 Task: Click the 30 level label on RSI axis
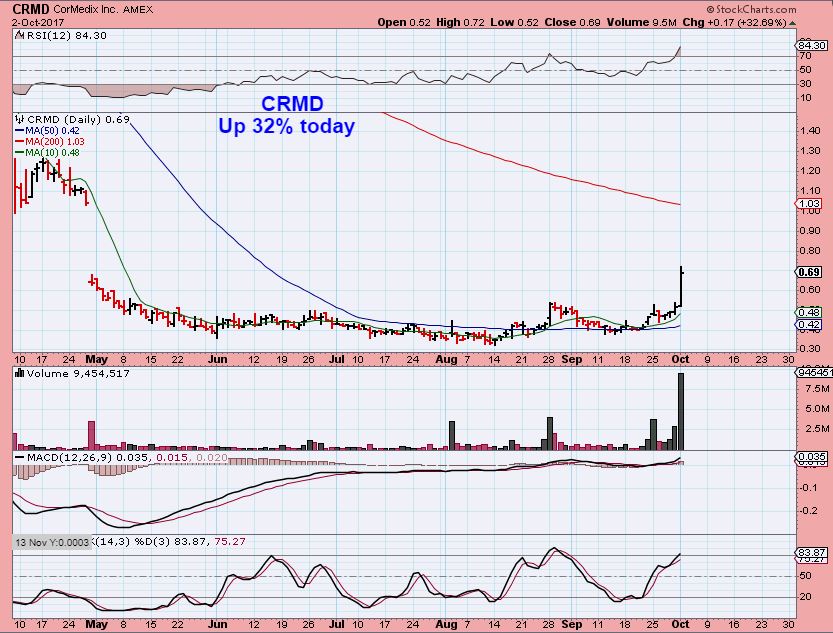click(x=805, y=83)
